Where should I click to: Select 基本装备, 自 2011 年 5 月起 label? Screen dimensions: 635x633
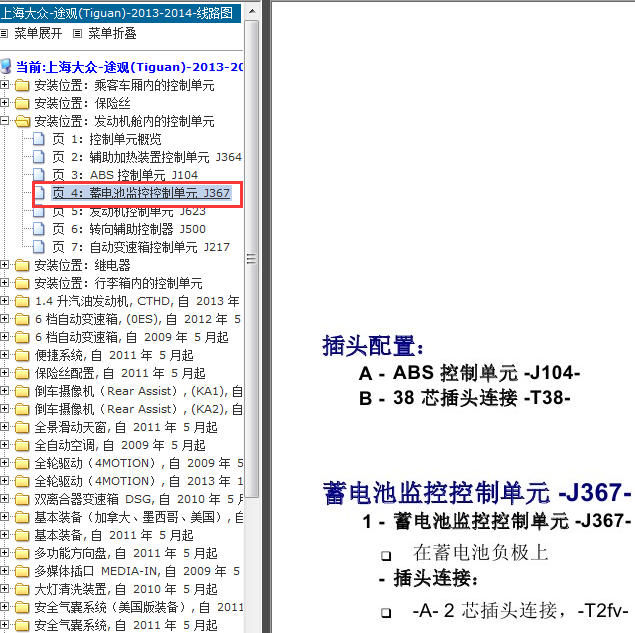[x=114, y=535]
